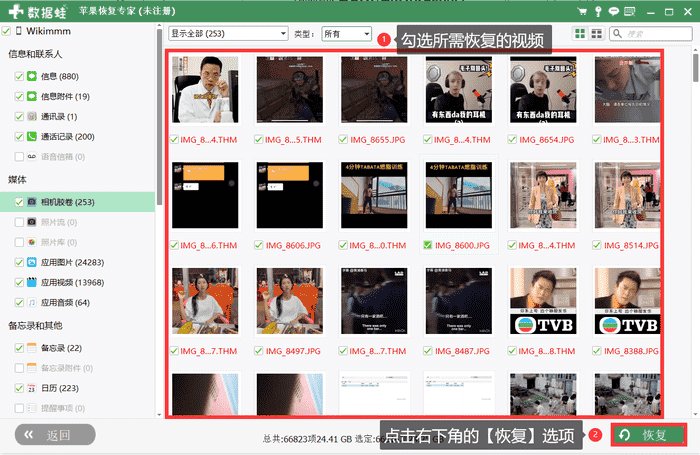
Task: Click the search magnifier icon
Action: pyautogui.click(x=617, y=34)
